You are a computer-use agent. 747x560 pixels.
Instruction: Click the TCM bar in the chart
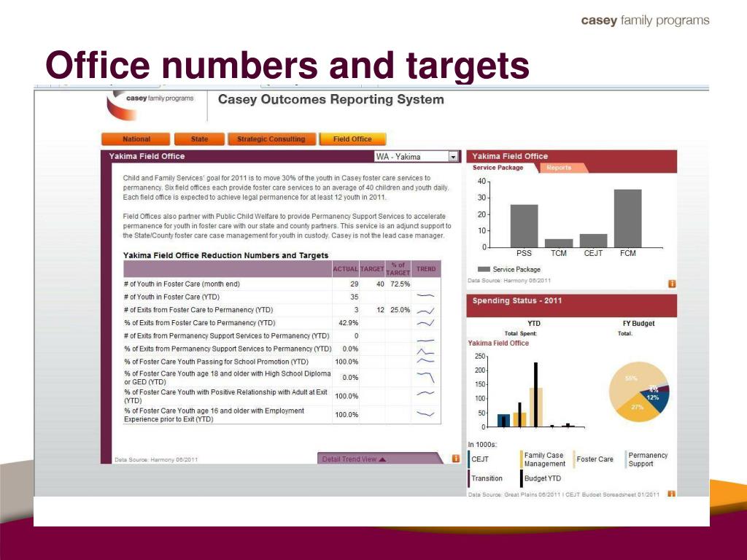click(559, 243)
